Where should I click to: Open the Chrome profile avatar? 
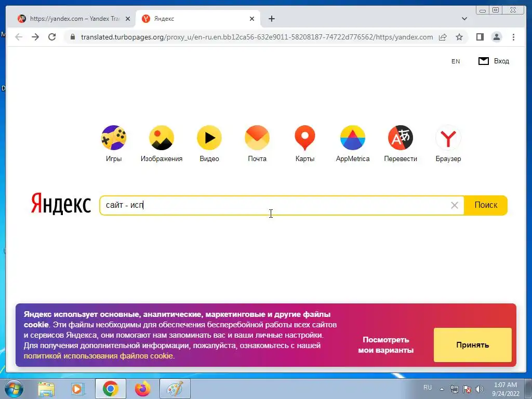tap(497, 37)
